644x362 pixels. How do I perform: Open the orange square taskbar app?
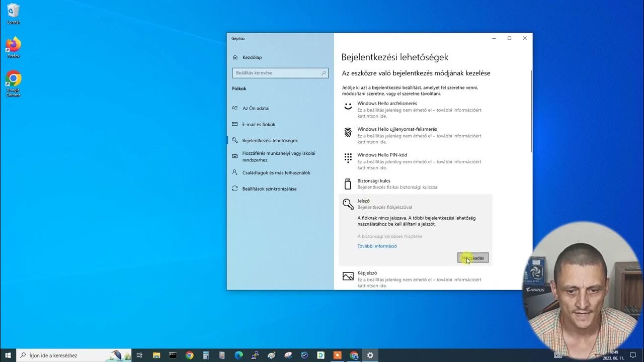tap(337, 355)
